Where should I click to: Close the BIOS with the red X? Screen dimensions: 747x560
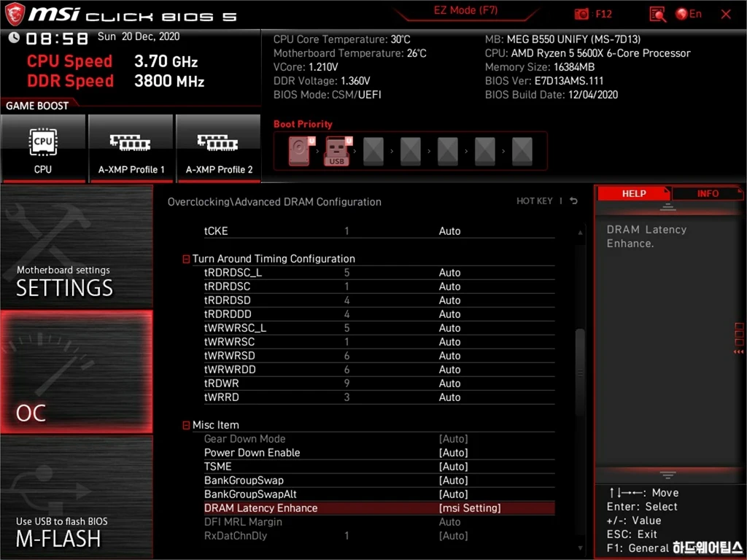coord(726,15)
